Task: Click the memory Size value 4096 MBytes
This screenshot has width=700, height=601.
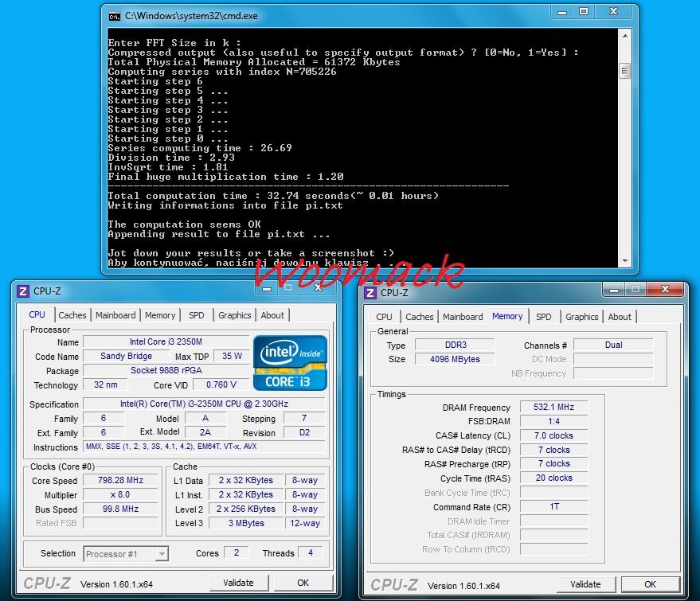Action: point(456,359)
